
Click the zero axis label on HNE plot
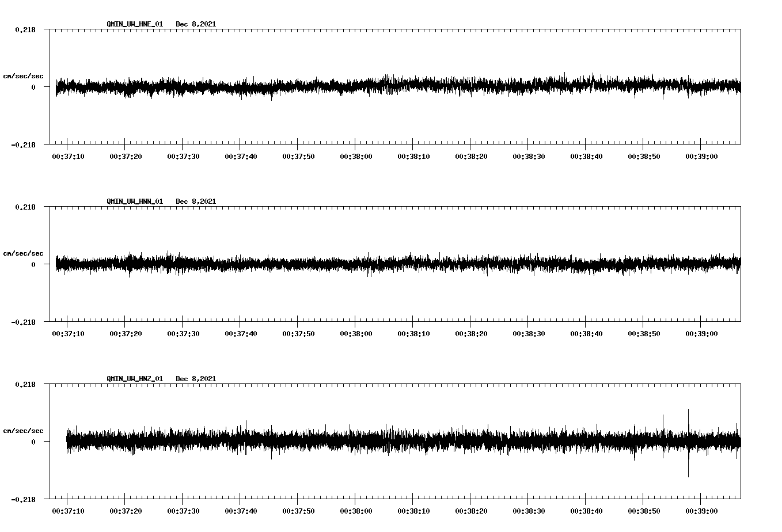[33, 87]
